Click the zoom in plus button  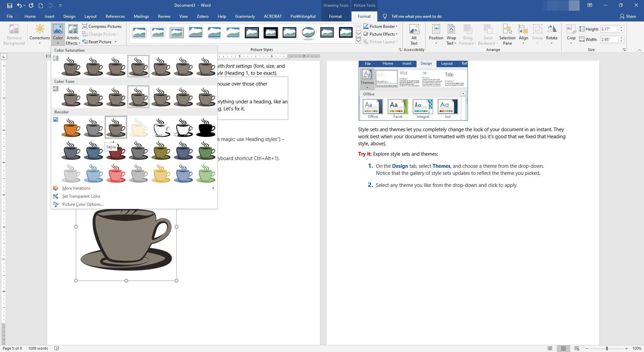[x=626, y=349]
